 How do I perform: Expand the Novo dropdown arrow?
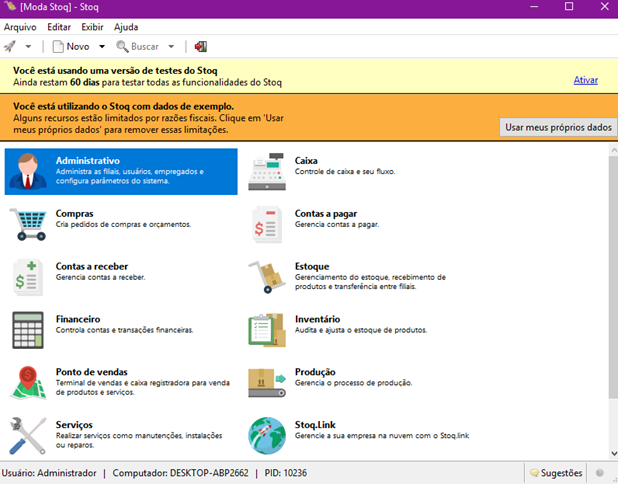(x=102, y=47)
